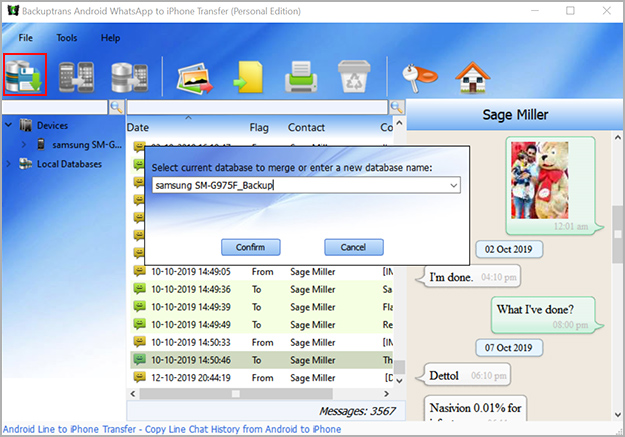Click the Android Line to iPhone Transfer link
The width and height of the screenshot is (625, 437).
click(170, 429)
